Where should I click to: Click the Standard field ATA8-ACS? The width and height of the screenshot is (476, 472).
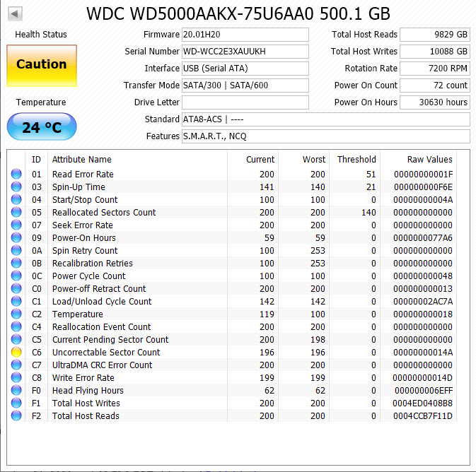326,119
